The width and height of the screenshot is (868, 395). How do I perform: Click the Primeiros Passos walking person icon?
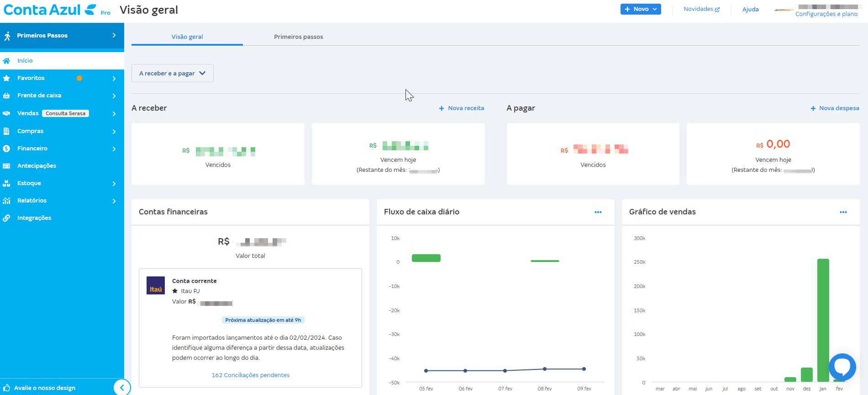(x=7, y=36)
